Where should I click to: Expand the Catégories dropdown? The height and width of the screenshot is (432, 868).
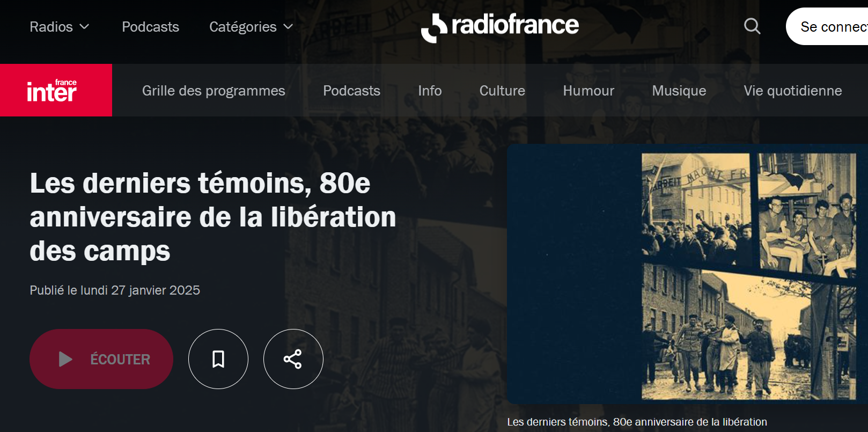click(x=251, y=27)
